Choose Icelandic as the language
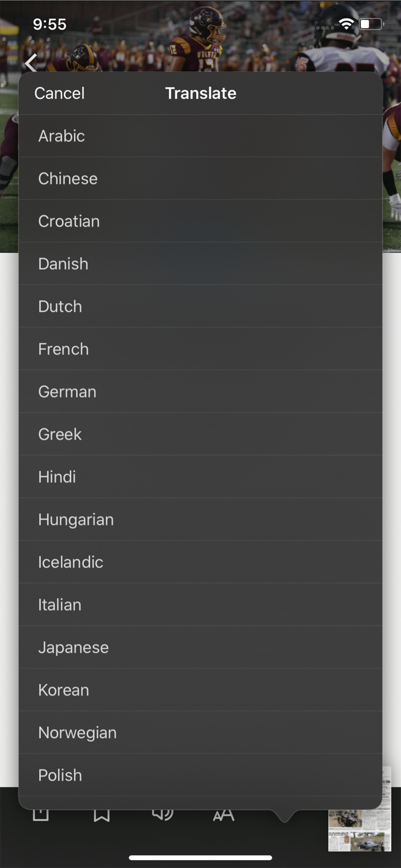 click(x=71, y=562)
